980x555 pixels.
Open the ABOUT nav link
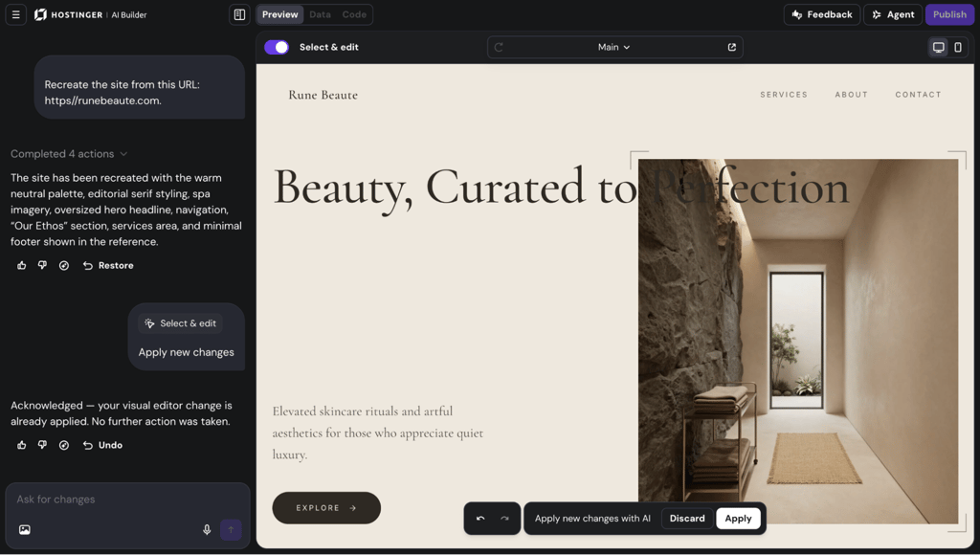(851, 95)
